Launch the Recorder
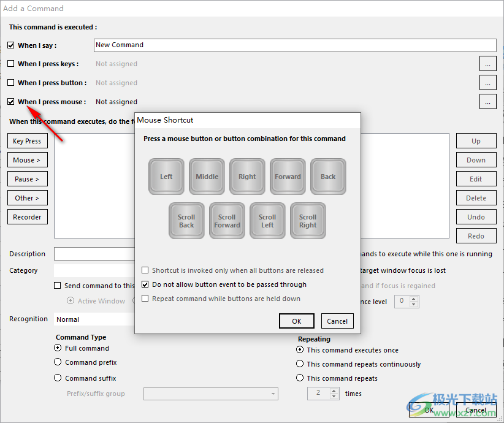Screen dimensions: 504x423 tap(28, 216)
